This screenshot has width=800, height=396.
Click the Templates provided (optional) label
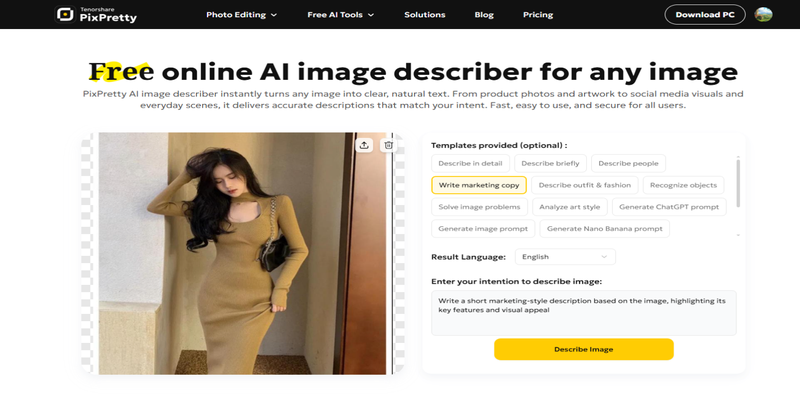tap(499, 145)
